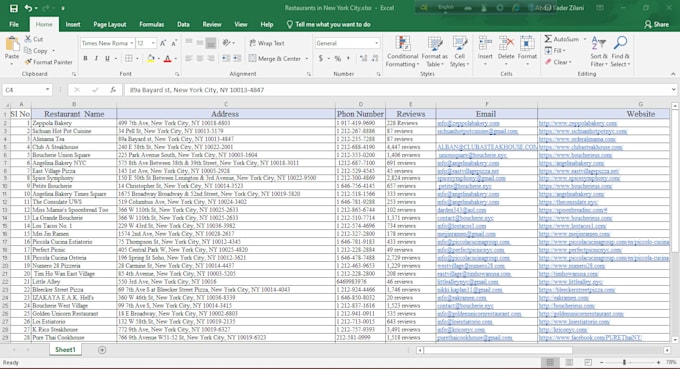
Task: Switch to Page Layout tab
Action: [x=109, y=24]
